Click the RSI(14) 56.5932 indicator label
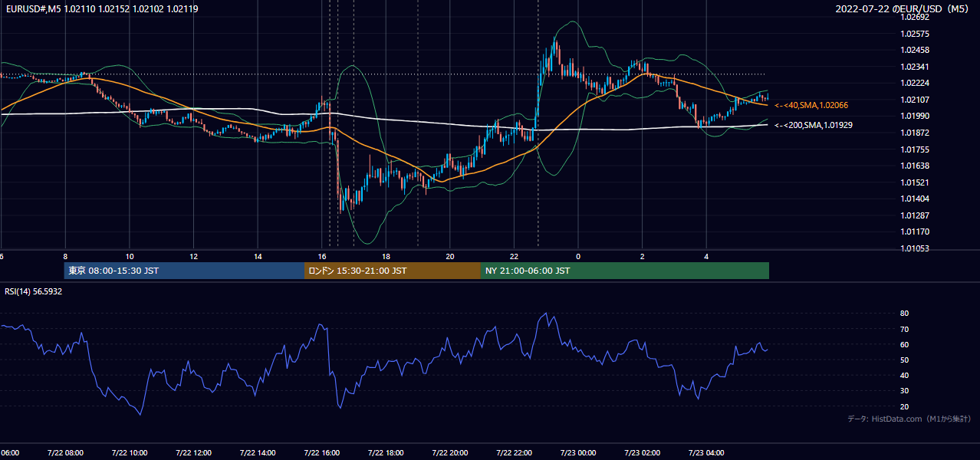 34,291
